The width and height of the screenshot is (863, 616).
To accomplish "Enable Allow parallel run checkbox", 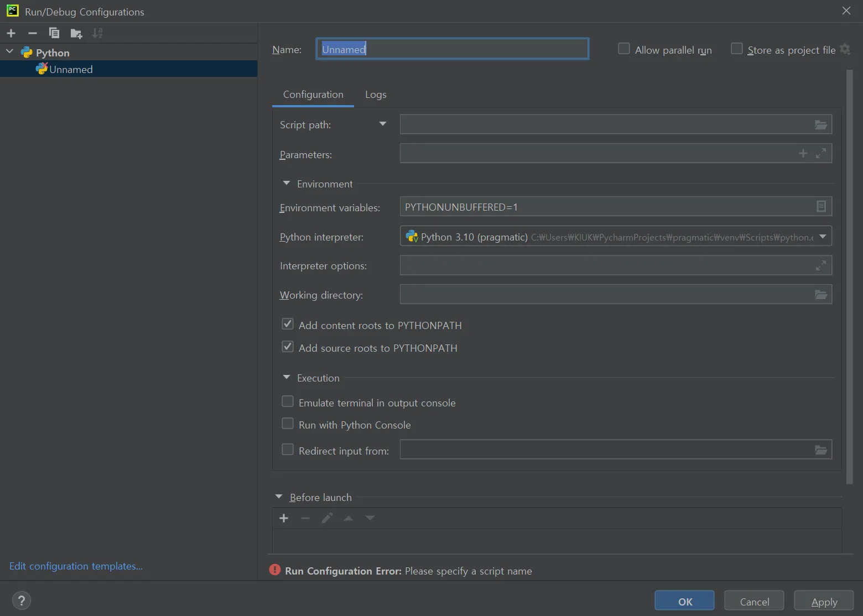I will point(624,49).
